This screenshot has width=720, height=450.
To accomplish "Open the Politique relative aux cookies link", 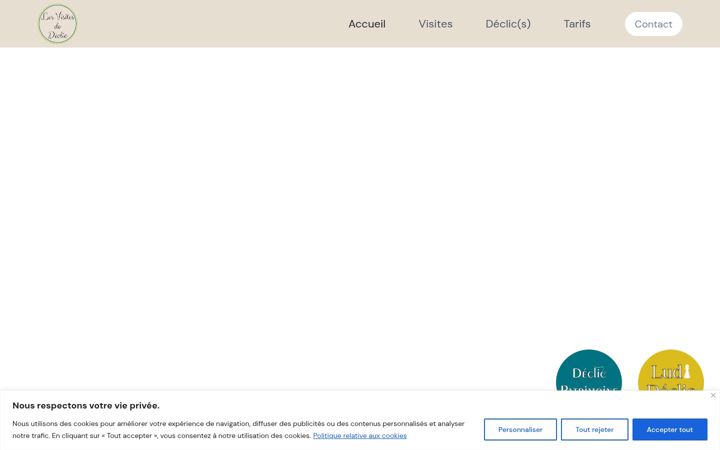I will 360,435.
